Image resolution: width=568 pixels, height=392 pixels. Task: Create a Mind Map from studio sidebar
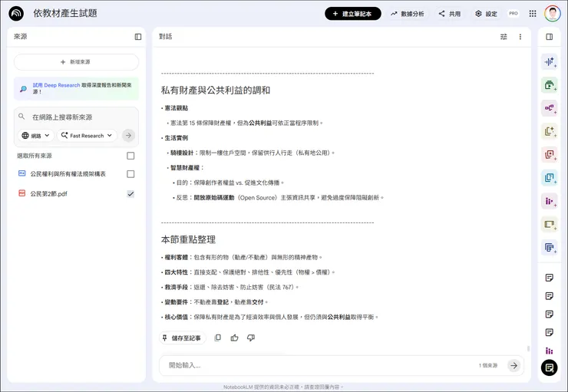point(550,108)
